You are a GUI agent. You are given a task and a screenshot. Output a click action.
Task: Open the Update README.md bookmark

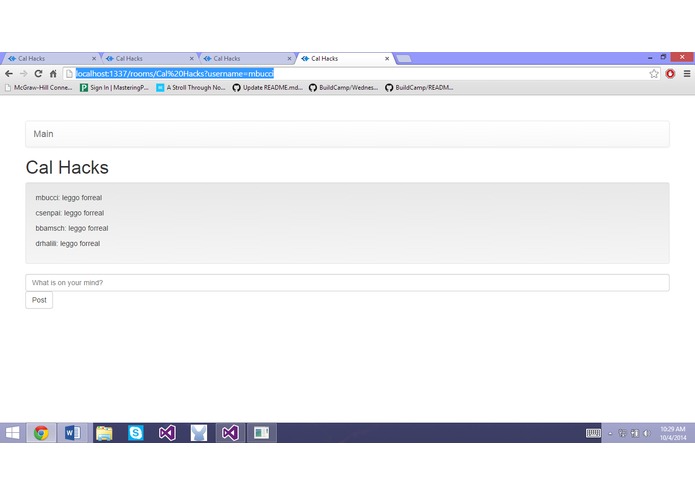click(x=267, y=88)
